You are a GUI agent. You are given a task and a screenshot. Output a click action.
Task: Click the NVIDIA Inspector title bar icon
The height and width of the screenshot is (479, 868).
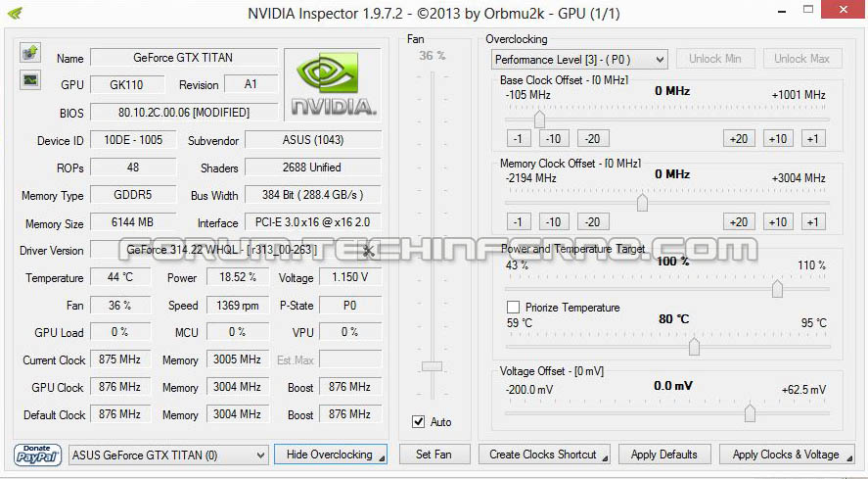(15, 12)
